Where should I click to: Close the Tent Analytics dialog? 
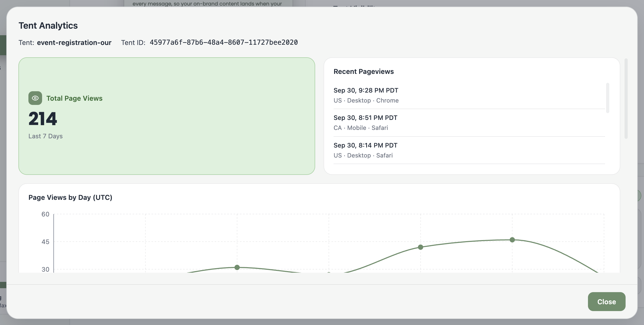coord(607,302)
